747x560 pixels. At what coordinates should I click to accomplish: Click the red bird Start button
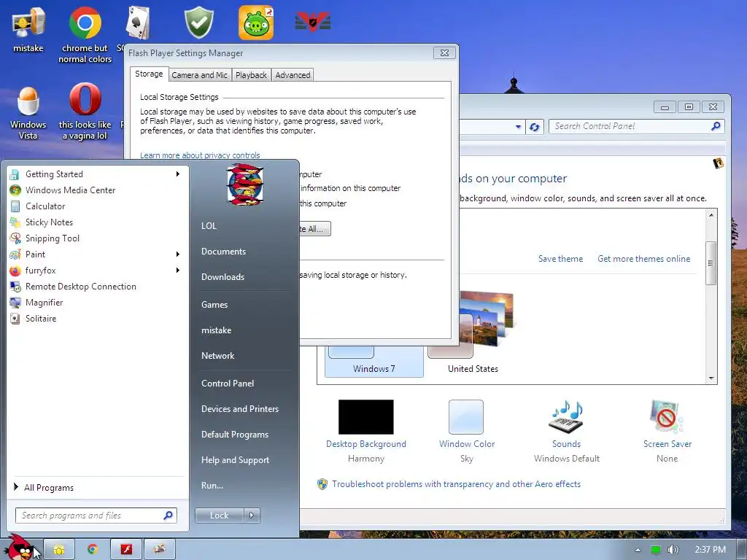pyautogui.click(x=21, y=548)
